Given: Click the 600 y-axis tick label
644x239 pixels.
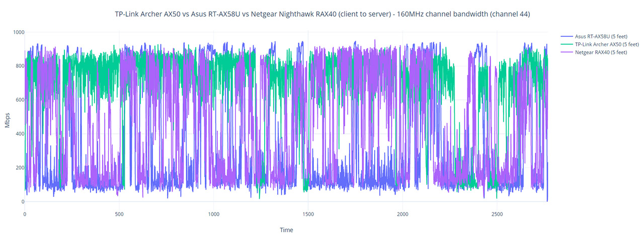Looking at the screenshot, I should (x=20, y=100).
